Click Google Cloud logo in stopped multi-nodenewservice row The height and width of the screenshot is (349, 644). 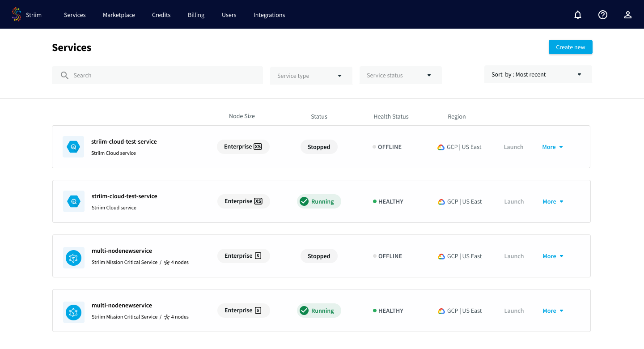[441, 256]
